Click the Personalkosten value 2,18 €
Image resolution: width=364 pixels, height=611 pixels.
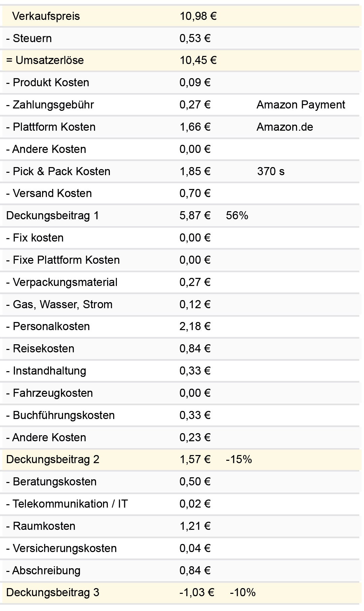[x=195, y=326]
